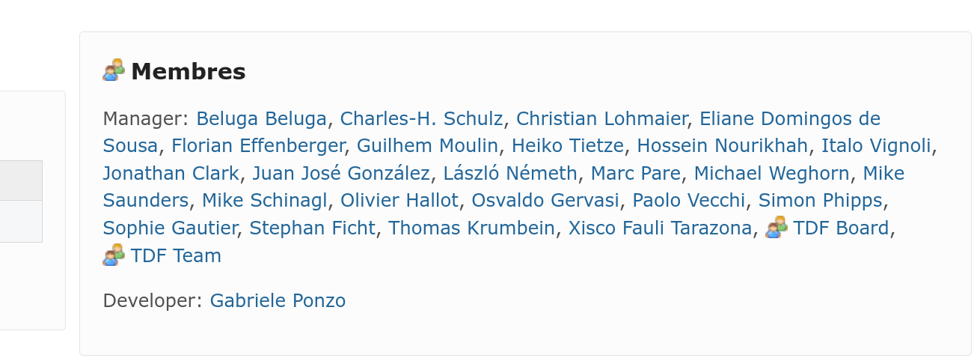Screen dimensions: 980x358
Task: Open Italo Vignoli's member page
Action: click(876, 146)
